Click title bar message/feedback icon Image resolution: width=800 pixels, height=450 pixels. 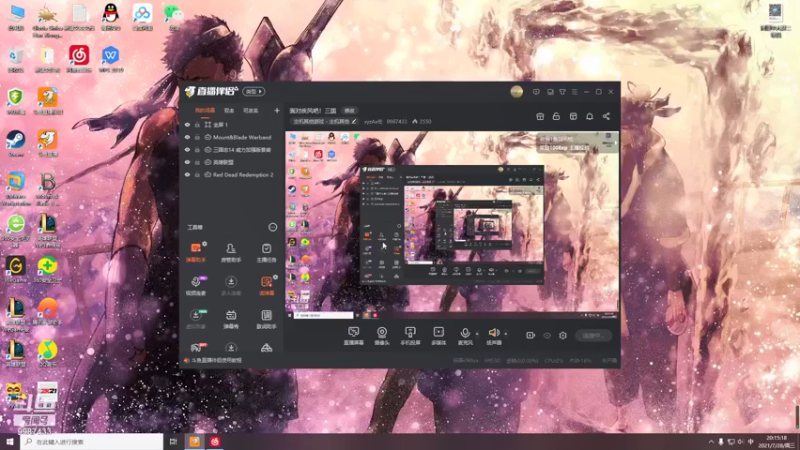pos(536,92)
